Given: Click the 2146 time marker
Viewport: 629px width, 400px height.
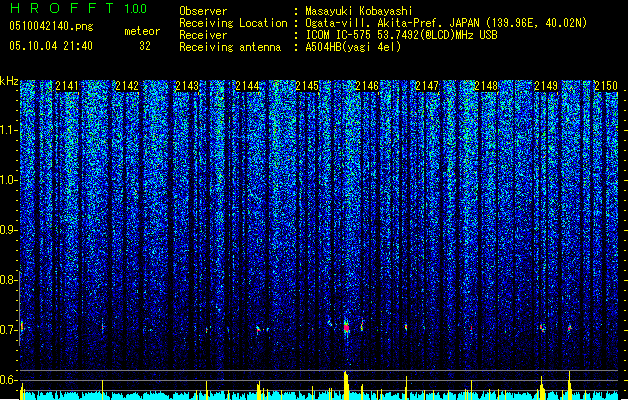Looking at the screenshot, I should coord(367,86).
